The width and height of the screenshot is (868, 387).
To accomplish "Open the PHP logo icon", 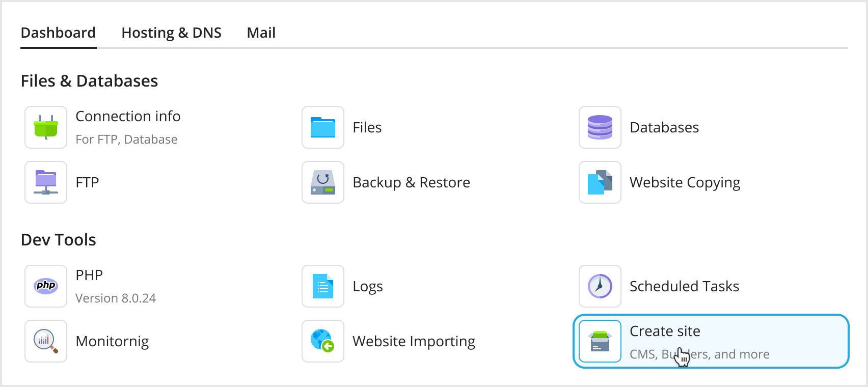I will coord(46,286).
